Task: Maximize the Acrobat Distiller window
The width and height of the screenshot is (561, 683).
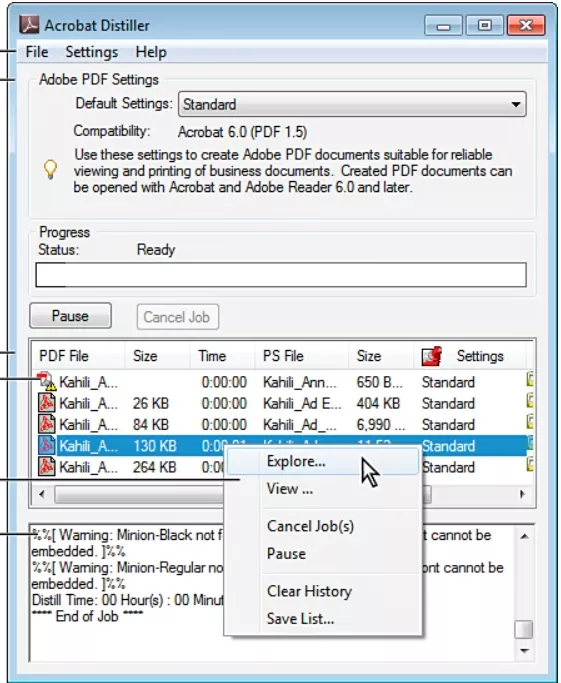Action: point(484,26)
